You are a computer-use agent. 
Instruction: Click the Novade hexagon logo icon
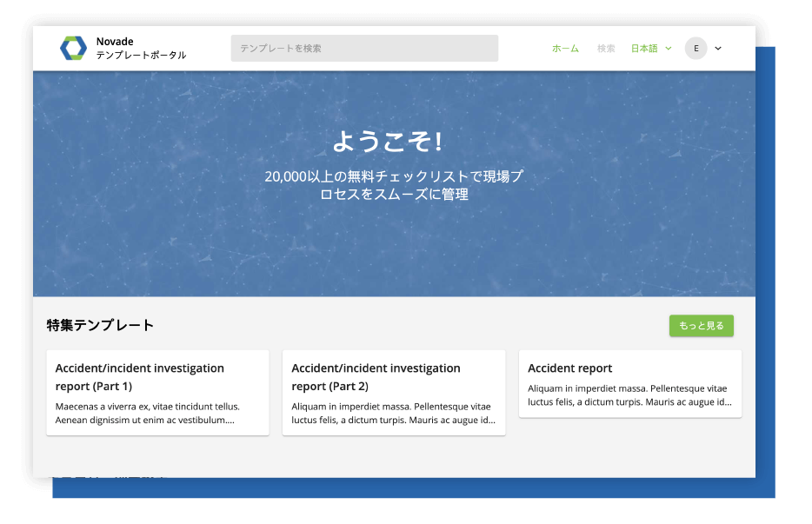pyautogui.click(x=74, y=48)
